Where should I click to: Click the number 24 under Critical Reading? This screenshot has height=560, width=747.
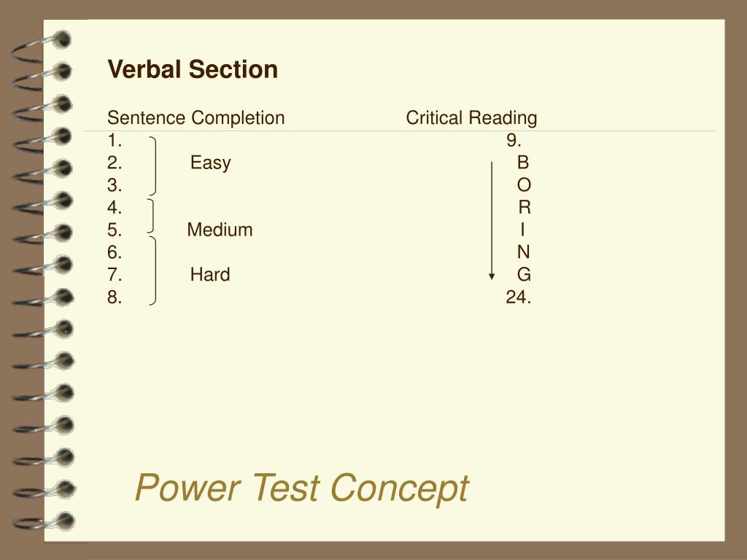[x=519, y=297]
